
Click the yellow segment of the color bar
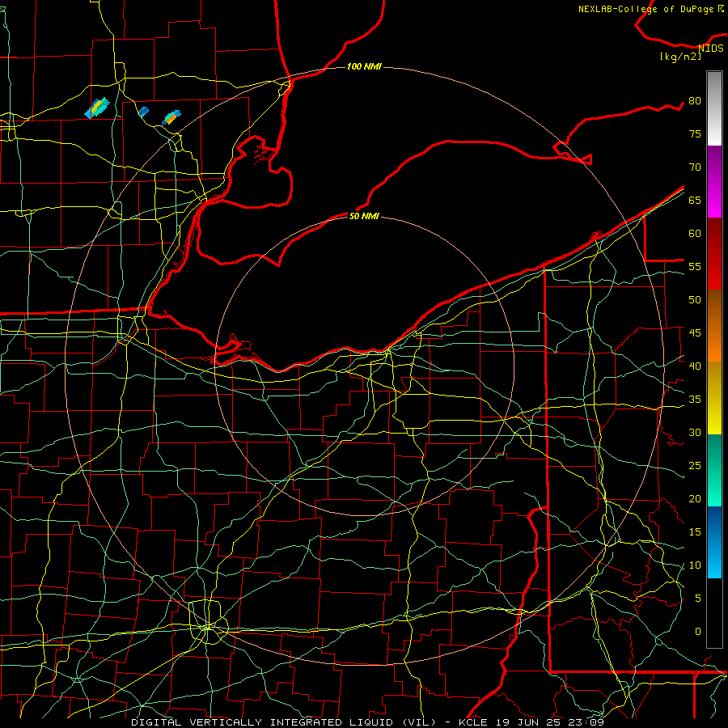click(x=714, y=398)
